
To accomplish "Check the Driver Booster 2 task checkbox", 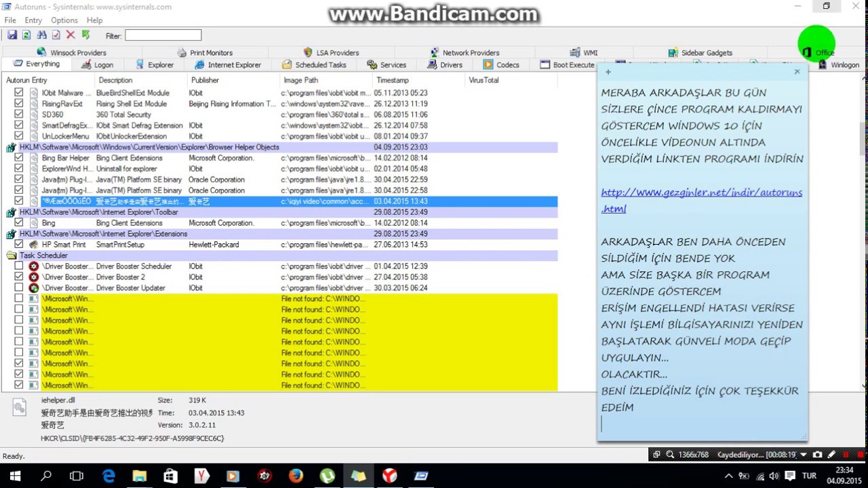I will pos(18,277).
